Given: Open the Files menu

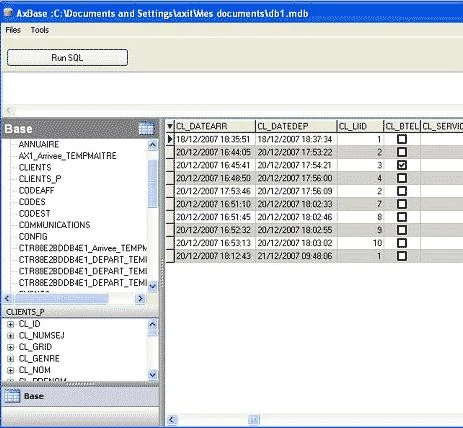Looking at the screenshot, I should pyautogui.click(x=13, y=30).
